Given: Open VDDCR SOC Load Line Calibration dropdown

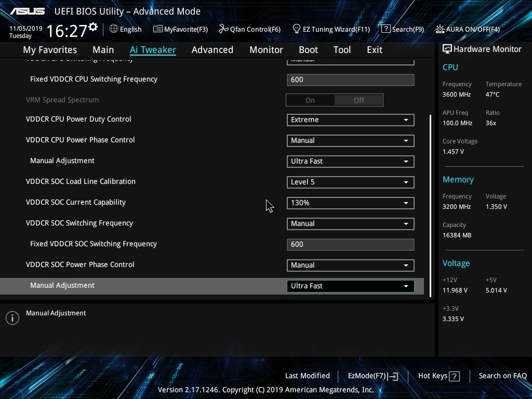Looking at the screenshot, I should tap(351, 182).
